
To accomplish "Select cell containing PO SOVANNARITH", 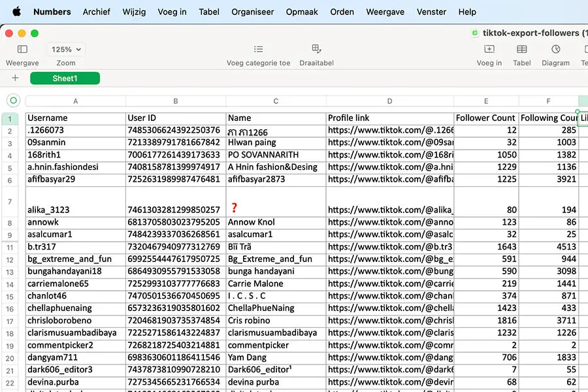I will click(x=276, y=155).
